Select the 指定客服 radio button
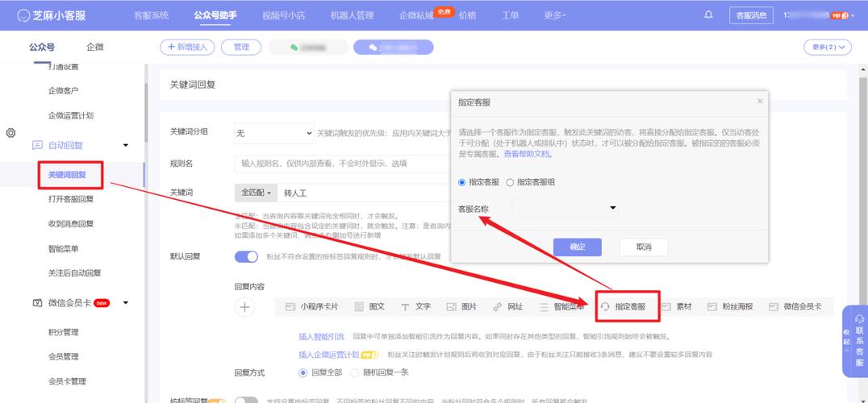Image resolution: width=868 pixels, height=403 pixels. coord(461,182)
